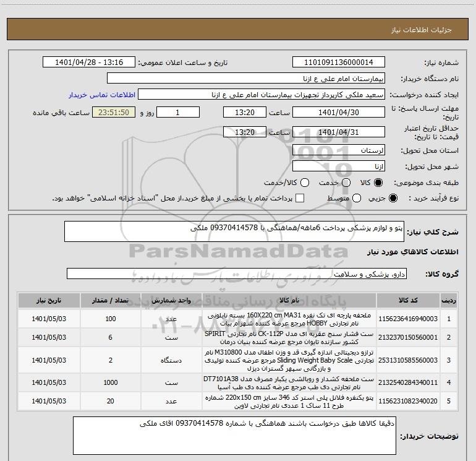Click the ردیف column header
476x461 pixels.
point(449,301)
